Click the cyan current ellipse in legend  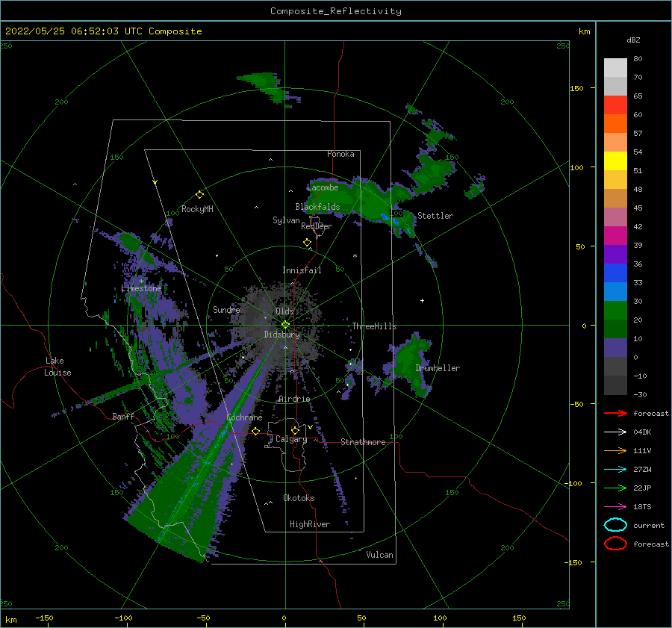coord(615,525)
